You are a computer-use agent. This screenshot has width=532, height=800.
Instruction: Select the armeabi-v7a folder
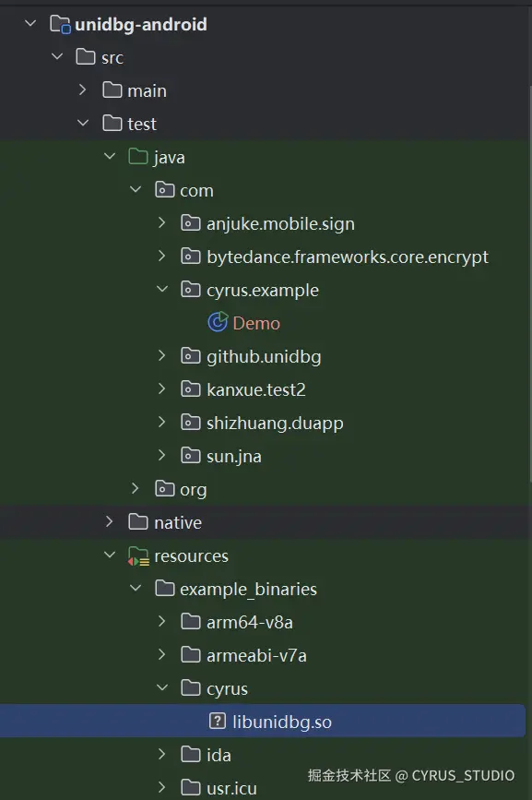[256, 656]
